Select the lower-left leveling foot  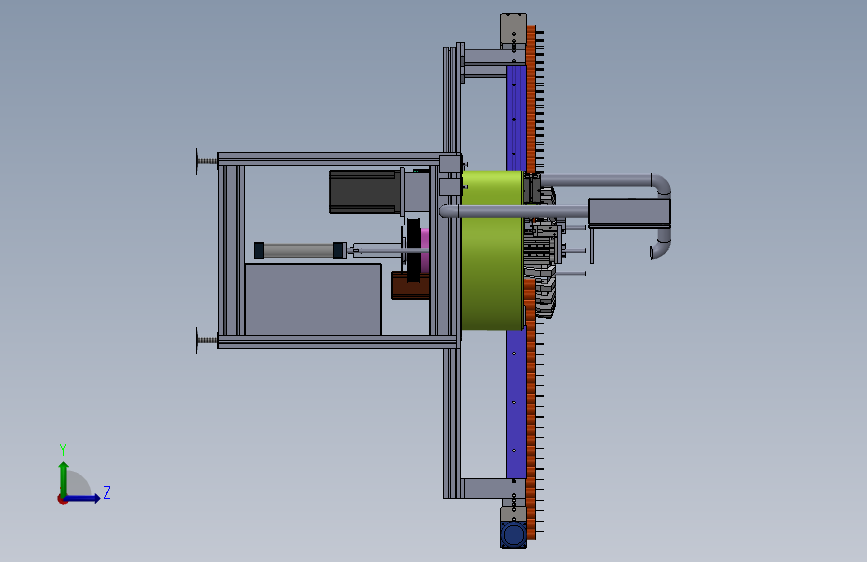[206, 340]
